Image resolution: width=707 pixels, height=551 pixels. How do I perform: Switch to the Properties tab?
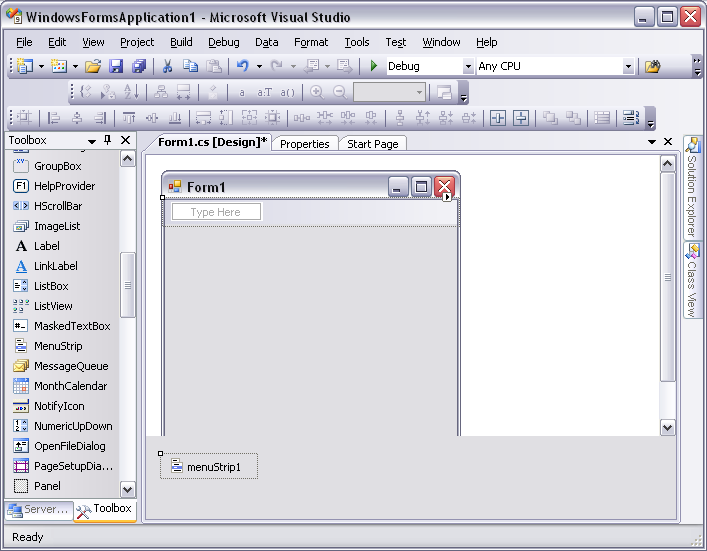305,144
